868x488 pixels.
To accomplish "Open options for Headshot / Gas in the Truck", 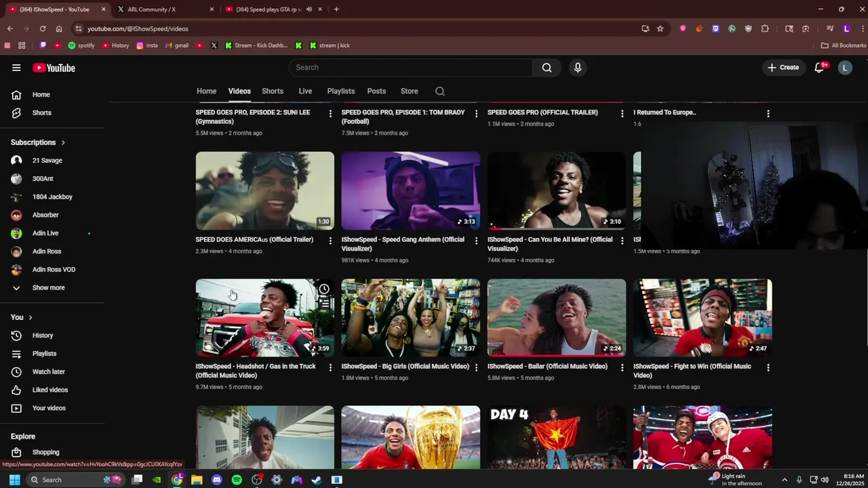I will [330, 367].
